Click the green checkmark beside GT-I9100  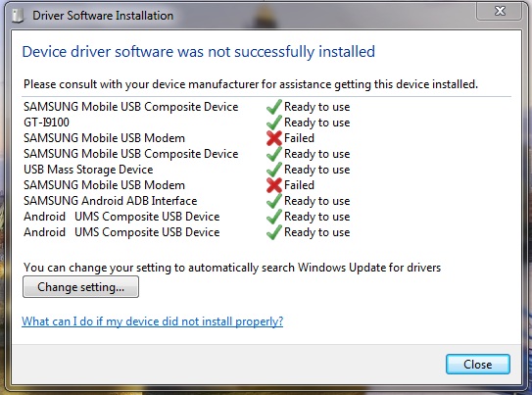coord(274,123)
